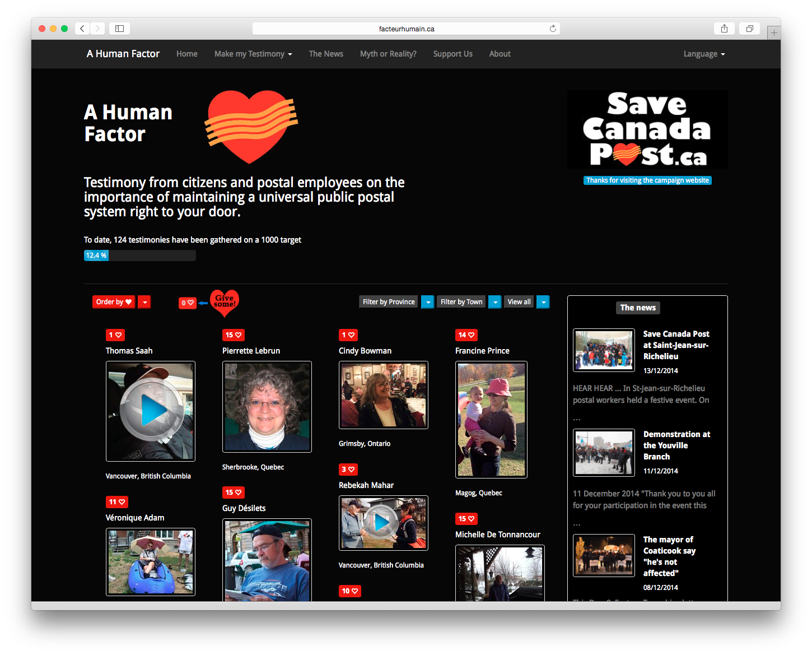
Task: Click Thanks for visiting the campaign website
Action: pos(647,180)
